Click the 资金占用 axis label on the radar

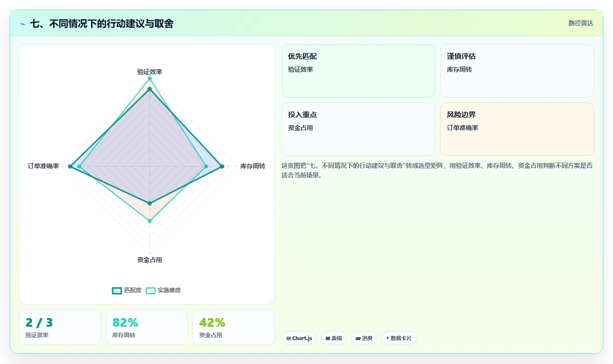click(x=149, y=260)
